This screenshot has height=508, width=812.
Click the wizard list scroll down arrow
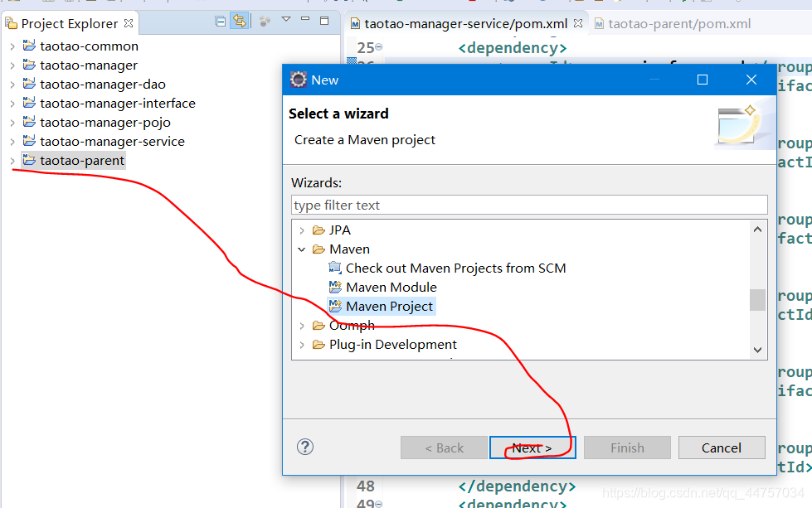click(x=757, y=350)
